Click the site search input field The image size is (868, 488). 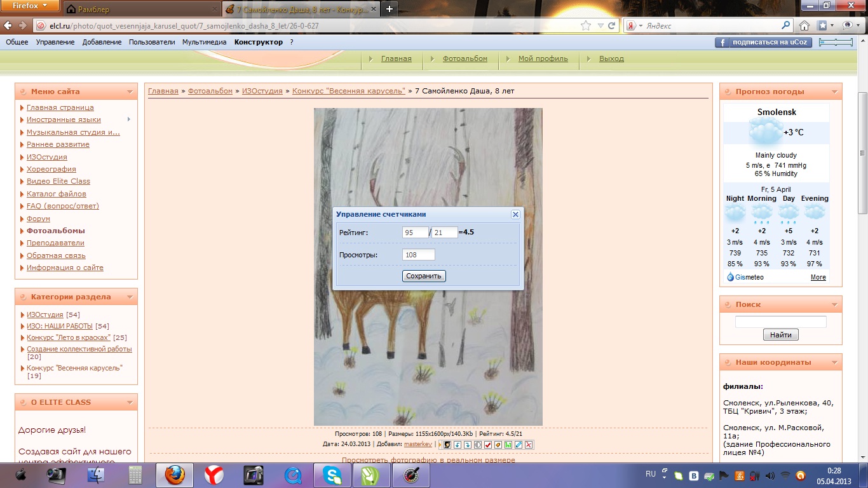781,322
